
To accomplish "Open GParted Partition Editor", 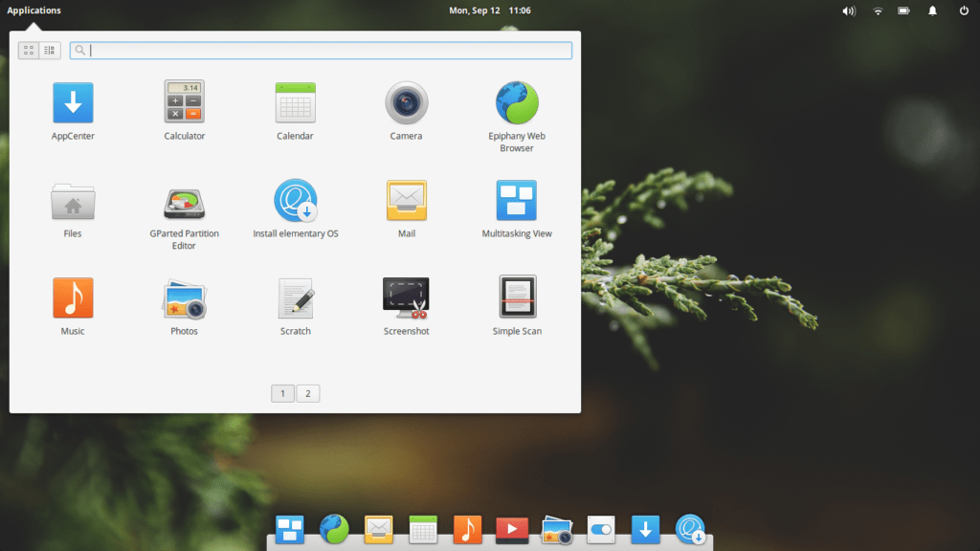I will [x=183, y=201].
